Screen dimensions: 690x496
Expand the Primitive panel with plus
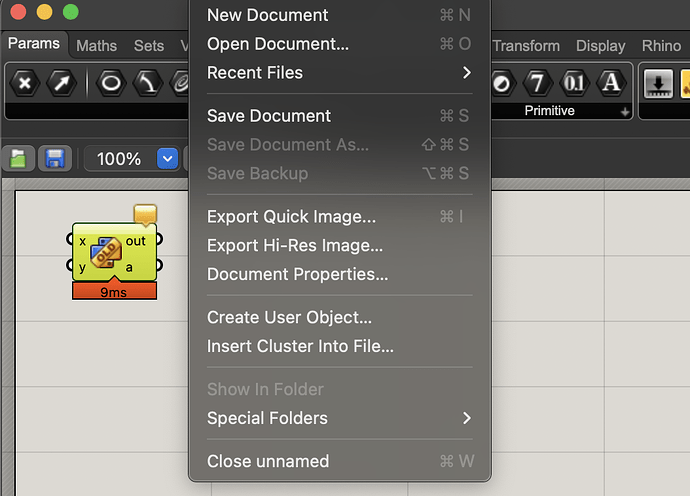(625, 112)
